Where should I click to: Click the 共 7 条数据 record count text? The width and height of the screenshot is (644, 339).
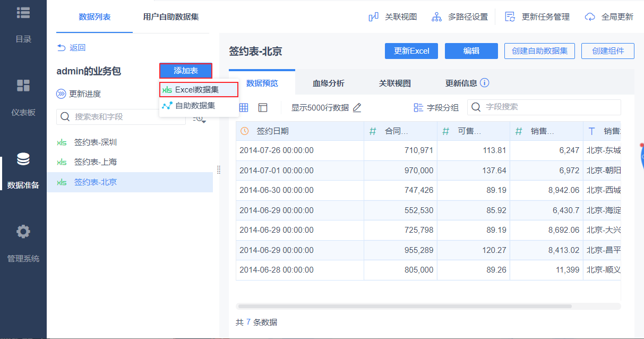pos(256,322)
